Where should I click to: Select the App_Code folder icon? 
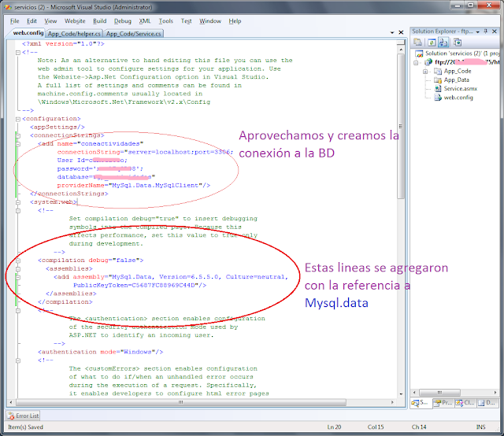(438, 71)
